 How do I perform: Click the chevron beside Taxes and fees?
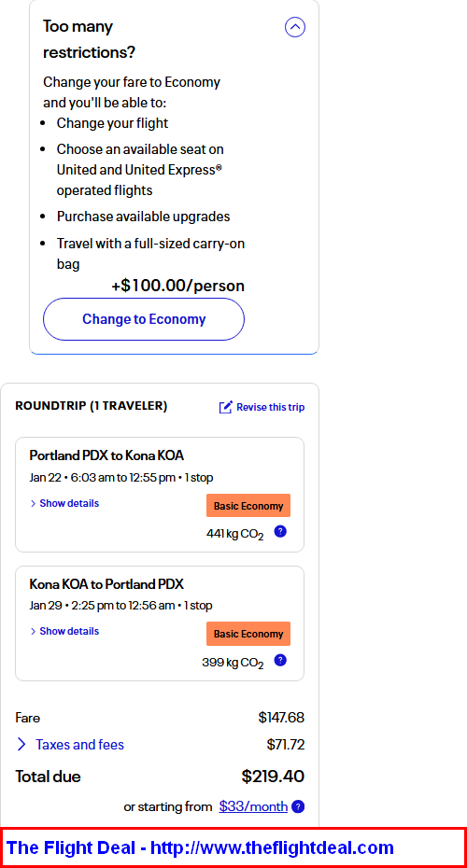(x=21, y=745)
